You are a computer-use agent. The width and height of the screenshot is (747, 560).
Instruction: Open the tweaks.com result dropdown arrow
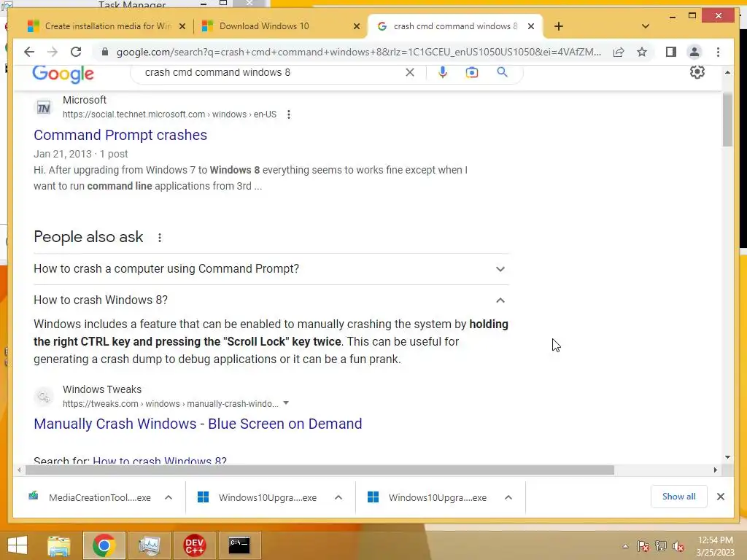(x=286, y=402)
